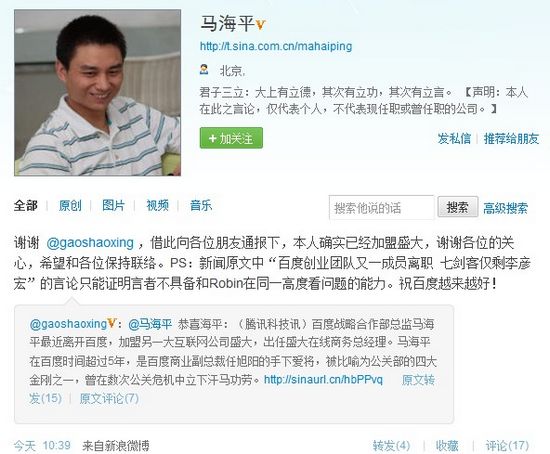The width and height of the screenshot is (550, 454).
Task: Open the 视频 tab
Action: pos(157,206)
